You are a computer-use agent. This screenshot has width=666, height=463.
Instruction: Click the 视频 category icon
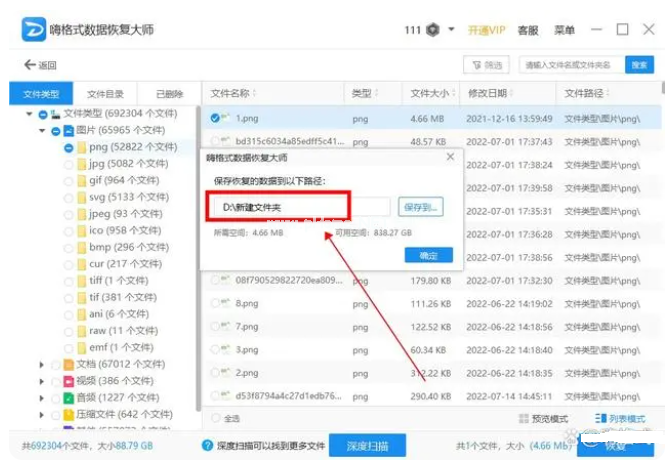tap(68, 381)
